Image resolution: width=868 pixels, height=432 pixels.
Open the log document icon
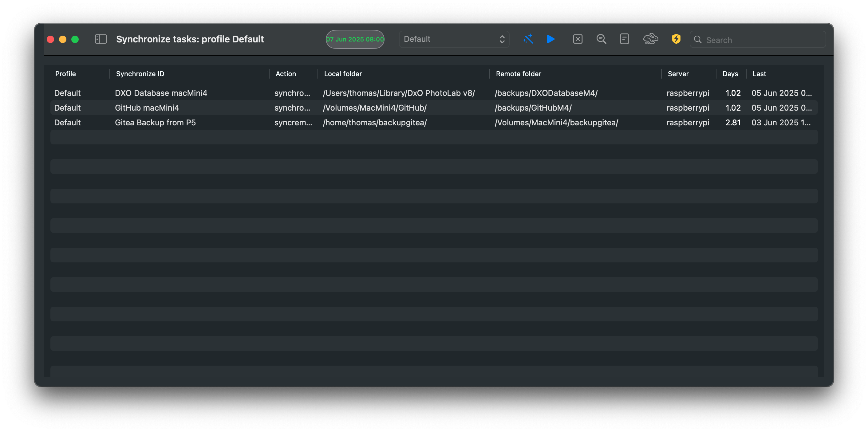click(x=624, y=39)
